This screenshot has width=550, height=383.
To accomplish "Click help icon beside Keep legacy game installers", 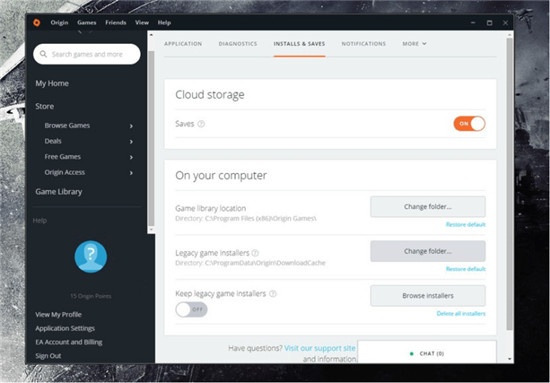I will point(273,294).
